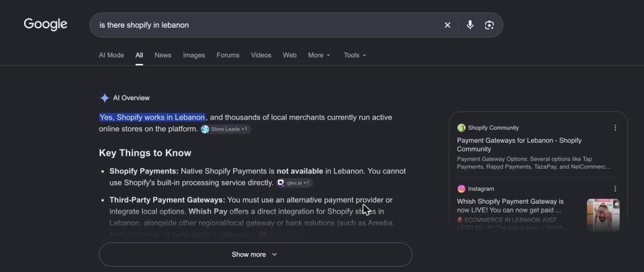Open the Videos tab

pos(261,55)
